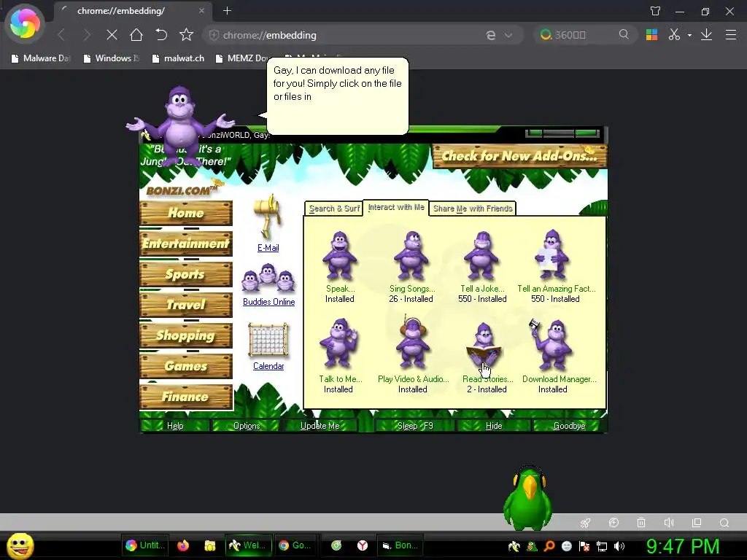The image size is (747, 560).
Task: Launch the Download Manager... feature
Action: (551, 345)
